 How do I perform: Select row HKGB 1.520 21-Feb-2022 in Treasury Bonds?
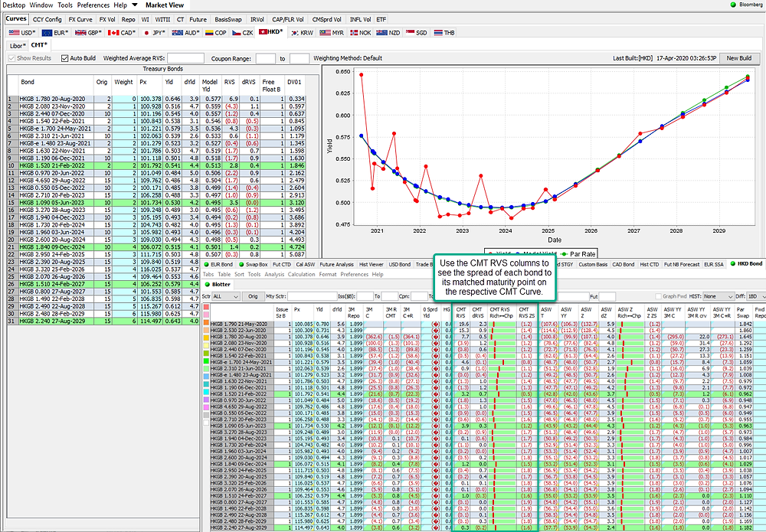pos(156,165)
